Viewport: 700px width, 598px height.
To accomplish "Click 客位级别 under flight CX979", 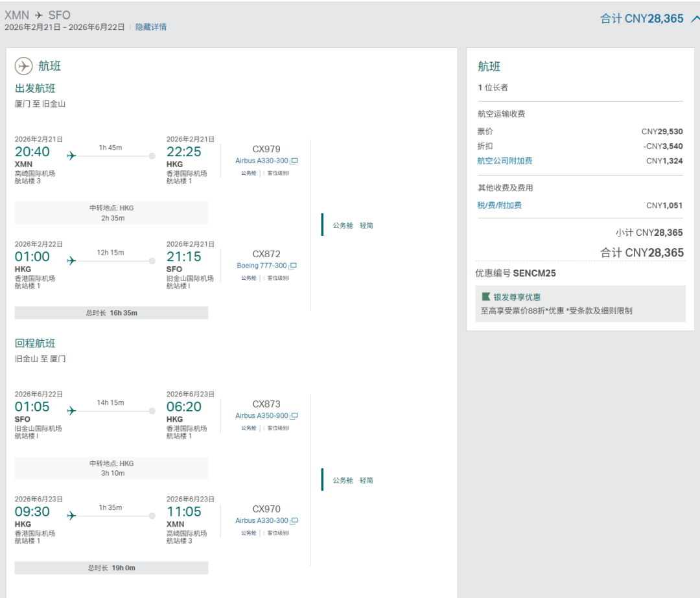I will pos(278,173).
